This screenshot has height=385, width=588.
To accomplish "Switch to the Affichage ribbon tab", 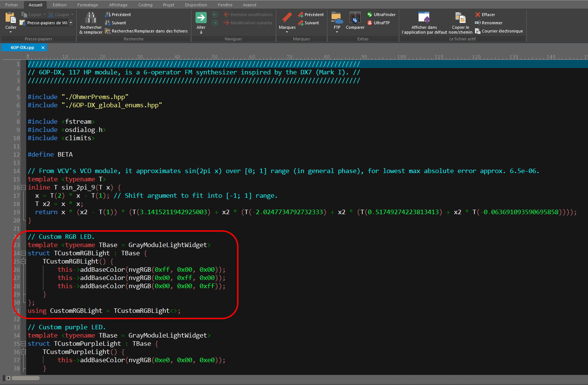I will (x=118, y=5).
